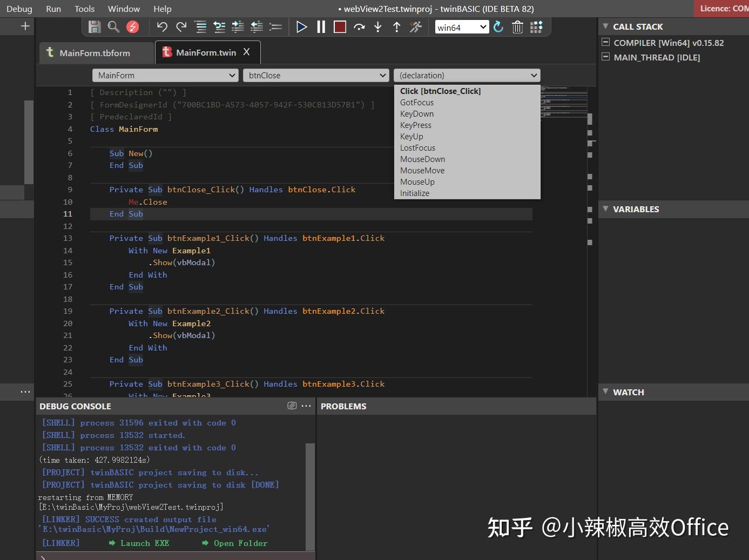Run the project with the play icon
This screenshot has height=560, width=749.
302,27
